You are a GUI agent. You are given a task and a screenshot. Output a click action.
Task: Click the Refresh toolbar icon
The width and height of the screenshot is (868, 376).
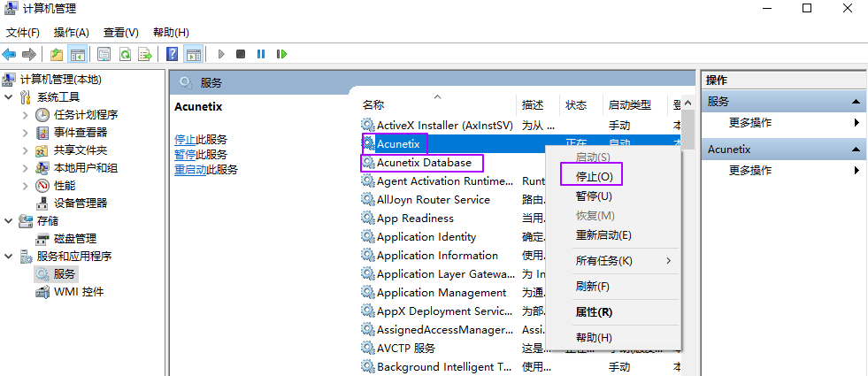tap(125, 54)
